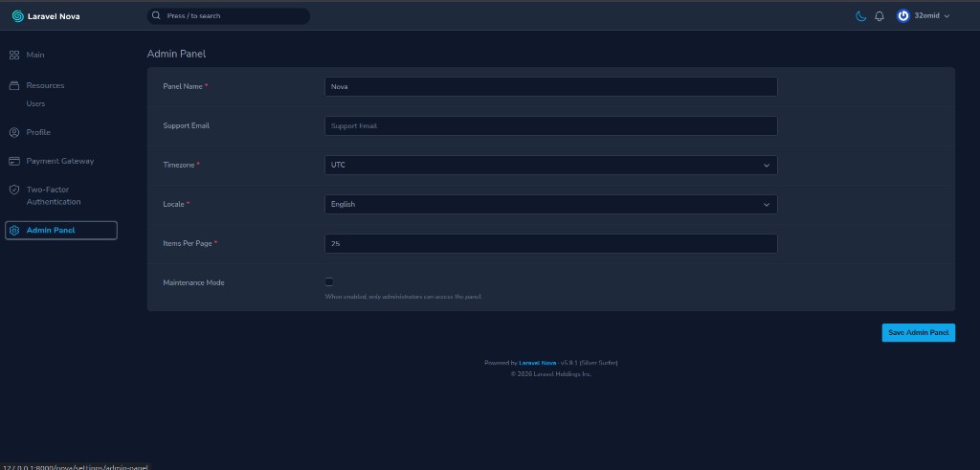Click the Save Admin Panel button

918,332
